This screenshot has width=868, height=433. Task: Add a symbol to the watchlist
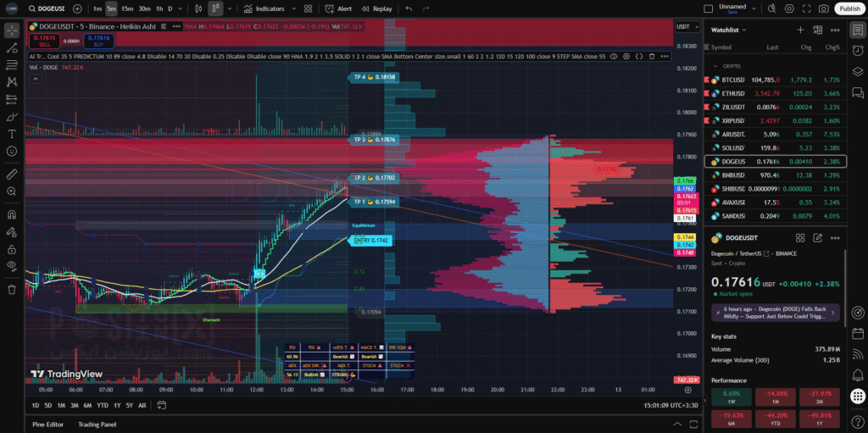coord(800,30)
